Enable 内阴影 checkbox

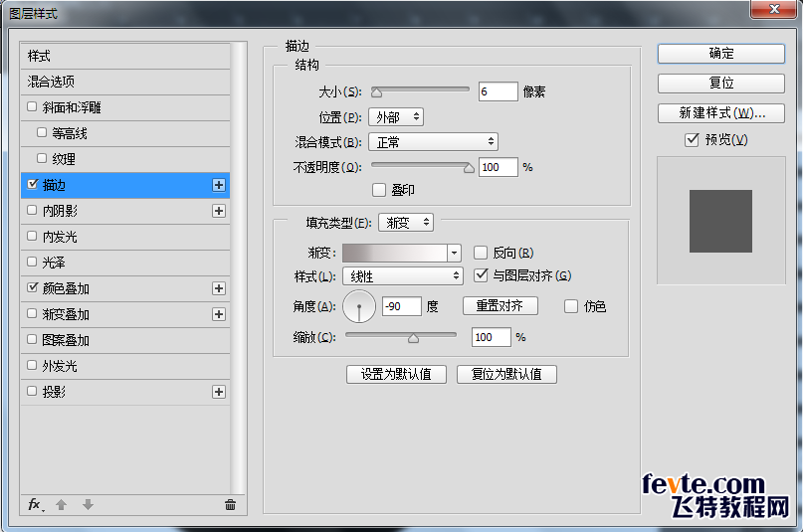(32, 210)
